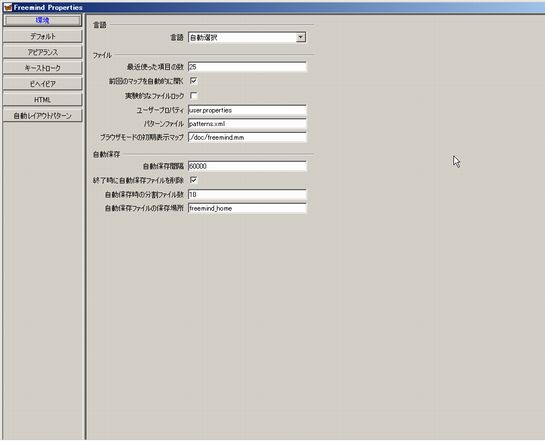545x441 pixels.
Task: Click the パターンファイル label
Action: [163, 124]
